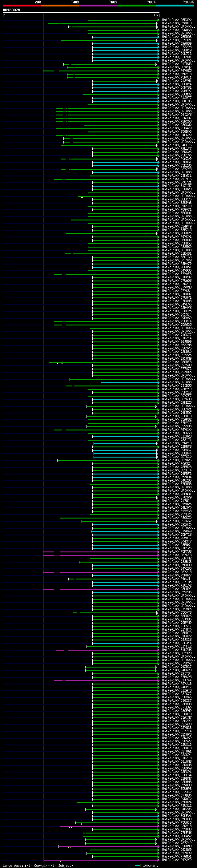The width and height of the screenshot is (197, 868).
Task: Click the UniRef100_A4VQE5 label
Action: click(x=176, y=71)
